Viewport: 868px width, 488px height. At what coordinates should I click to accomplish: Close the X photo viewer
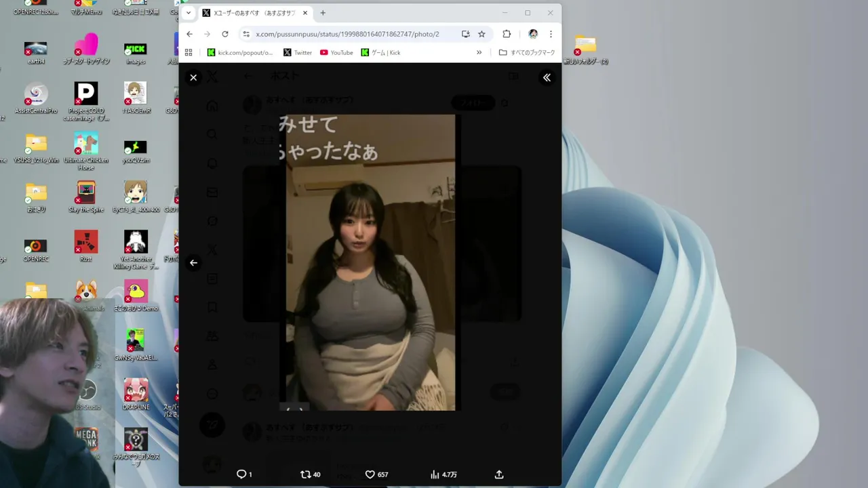pos(193,78)
